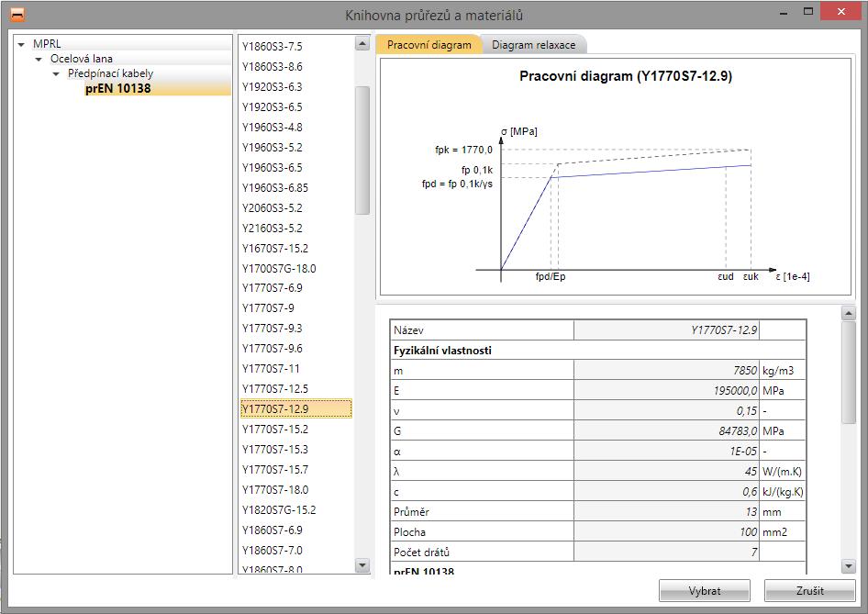Select material Y2060S3-5.2
This screenshot has height=614, width=868.
(273, 208)
